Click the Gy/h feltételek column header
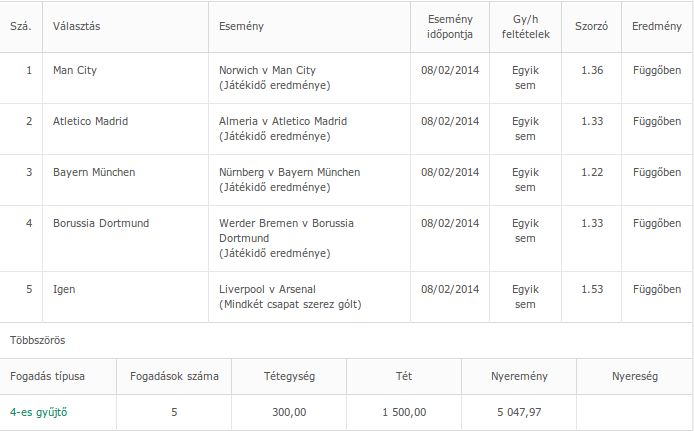The width and height of the screenshot is (694, 431). [x=525, y=25]
